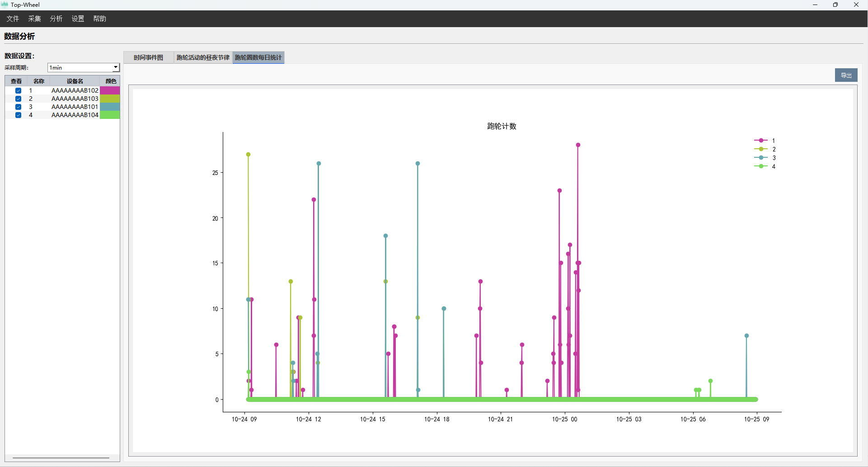Select the 跑轮圈数每日统计 tab
Viewport: 868px width, 467px height.
coord(258,57)
